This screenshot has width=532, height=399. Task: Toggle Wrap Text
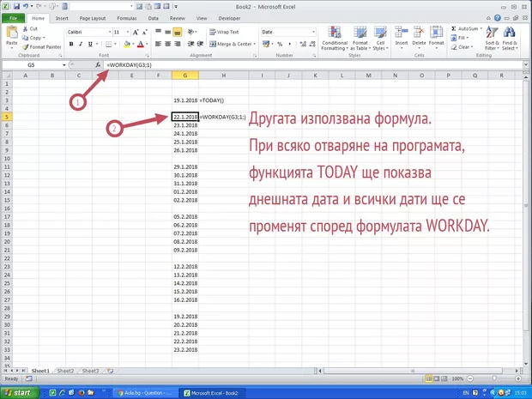coord(224,32)
